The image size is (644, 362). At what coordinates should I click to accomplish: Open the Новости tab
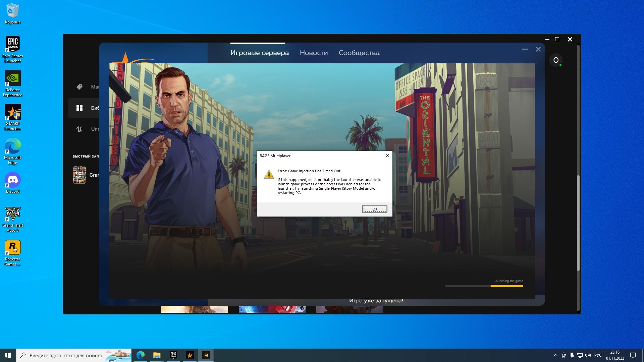tap(314, 53)
